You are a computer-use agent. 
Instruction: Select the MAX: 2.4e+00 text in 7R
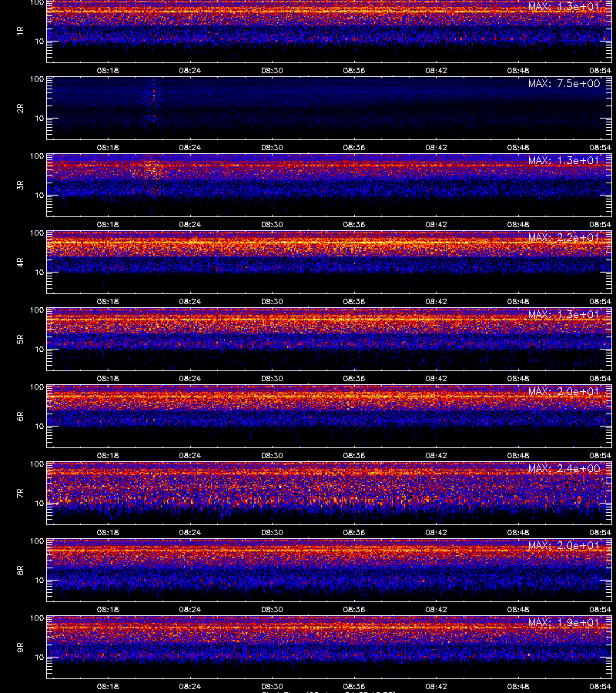564,468
